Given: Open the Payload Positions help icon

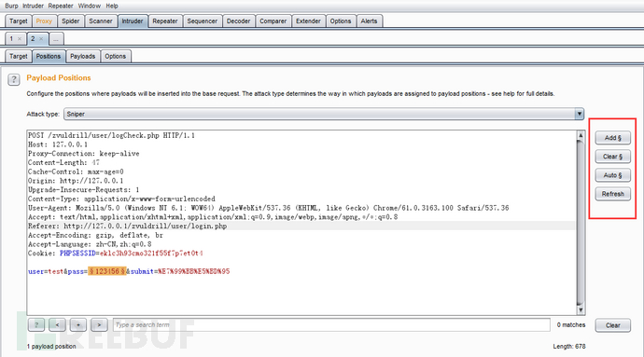Looking at the screenshot, I should coord(14,79).
